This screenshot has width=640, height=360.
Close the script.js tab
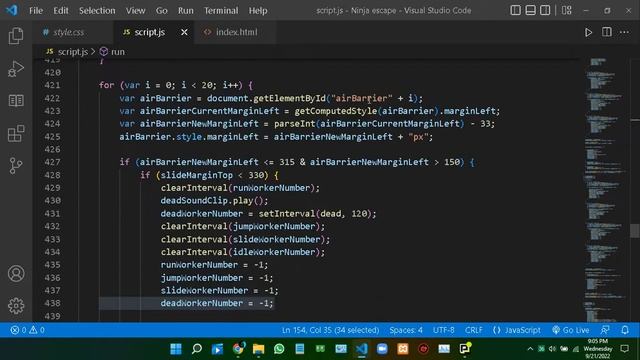coord(184,32)
